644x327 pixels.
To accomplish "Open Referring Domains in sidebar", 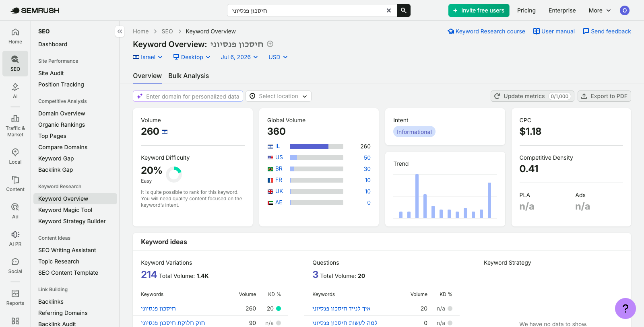I will (x=63, y=313).
